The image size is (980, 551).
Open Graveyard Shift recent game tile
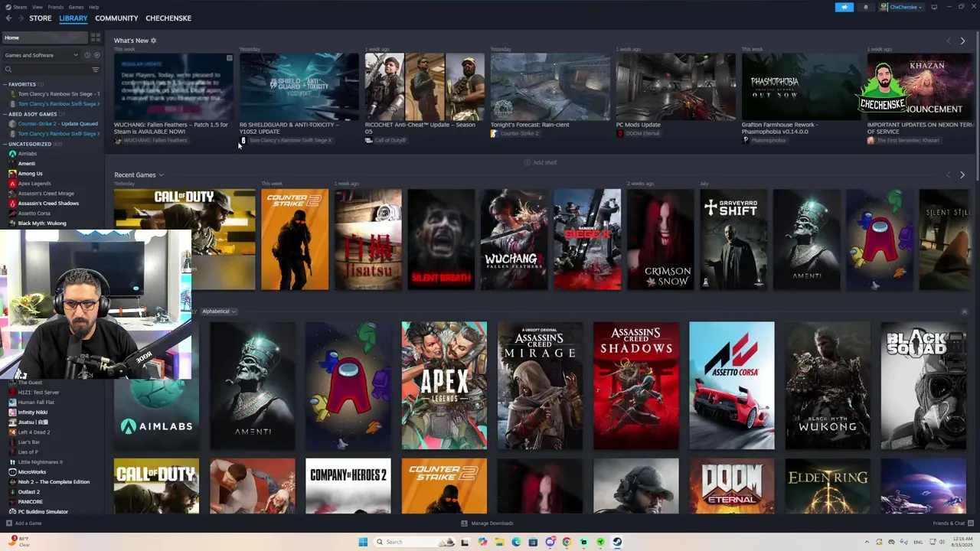[x=733, y=240]
